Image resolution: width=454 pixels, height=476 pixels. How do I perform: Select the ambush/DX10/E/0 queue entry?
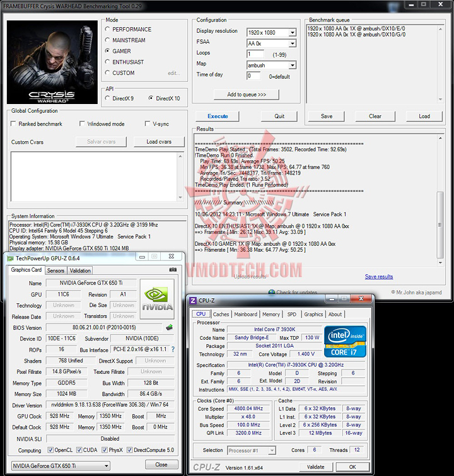[356, 28]
